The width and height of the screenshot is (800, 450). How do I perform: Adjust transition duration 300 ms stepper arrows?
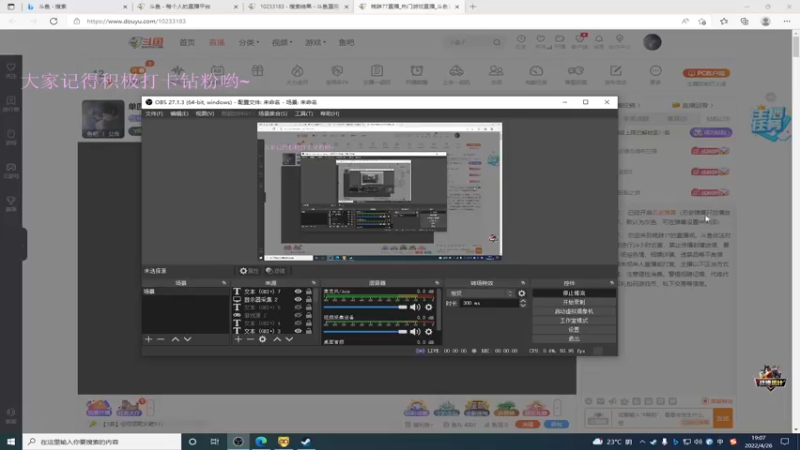523,303
